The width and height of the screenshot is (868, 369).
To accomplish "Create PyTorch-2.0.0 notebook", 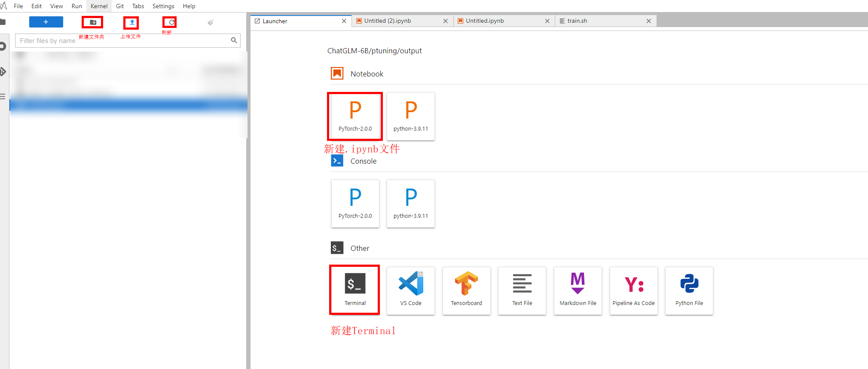I will tap(355, 116).
